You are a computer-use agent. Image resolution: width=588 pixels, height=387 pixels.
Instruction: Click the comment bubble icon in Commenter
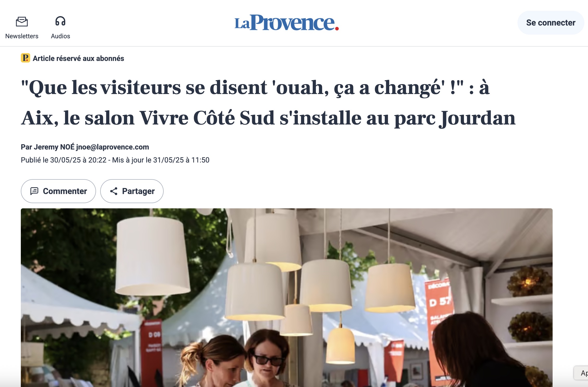click(34, 191)
